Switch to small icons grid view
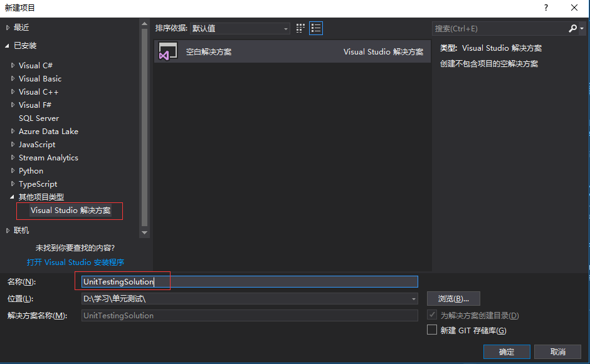Viewport: 590px width, 364px height. pyautogui.click(x=300, y=28)
